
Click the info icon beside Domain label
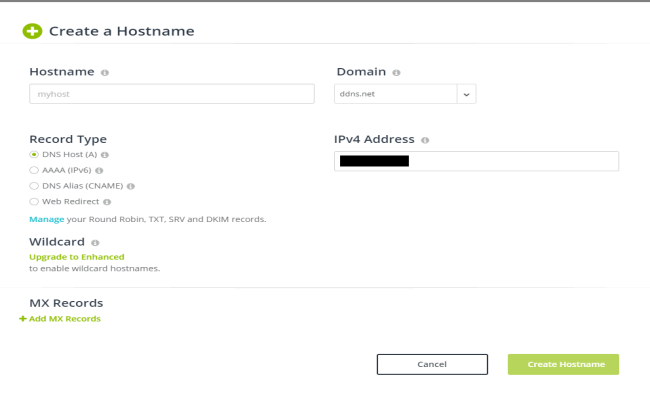pyautogui.click(x=396, y=73)
